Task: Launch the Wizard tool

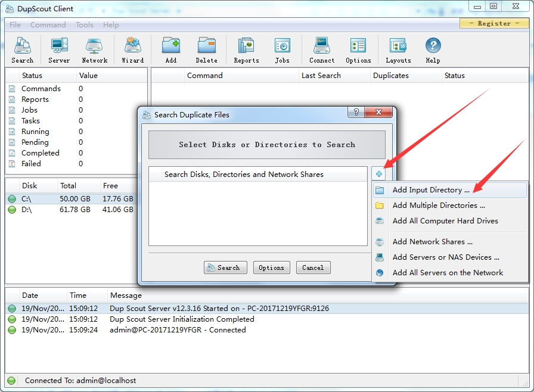Action: coord(132,51)
